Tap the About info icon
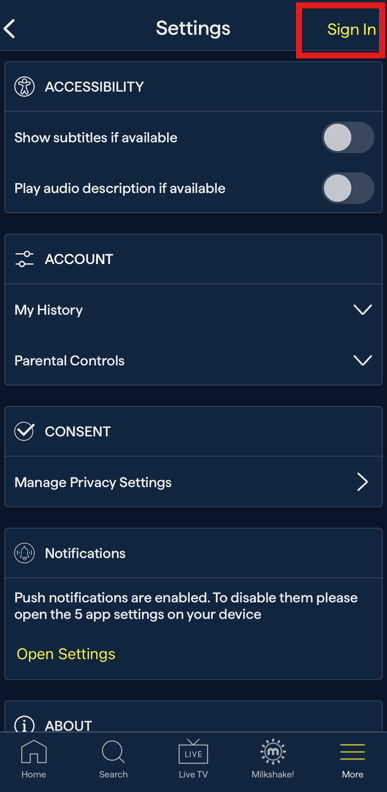Viewport: 387px width, 792px height. [x=24, y=725]
